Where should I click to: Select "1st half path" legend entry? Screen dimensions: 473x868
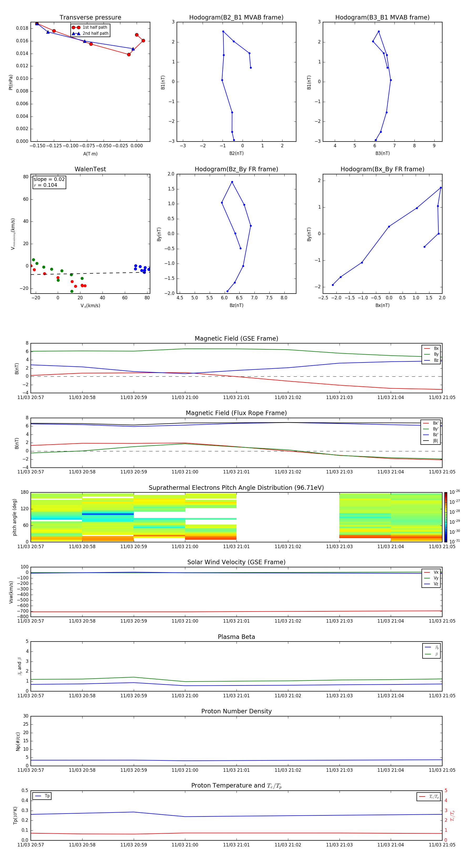click(90, 27)
